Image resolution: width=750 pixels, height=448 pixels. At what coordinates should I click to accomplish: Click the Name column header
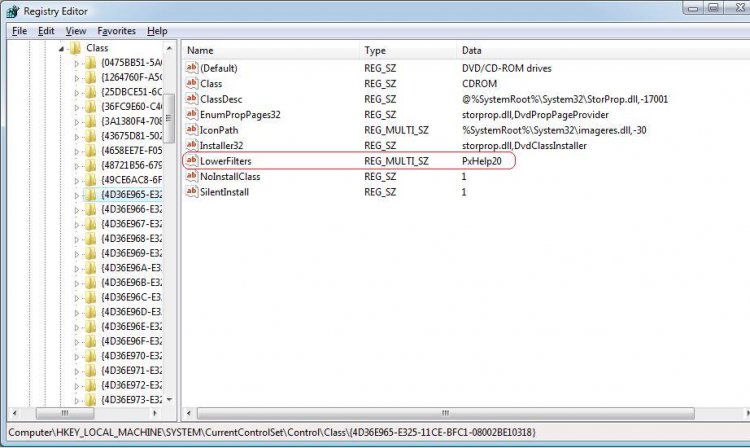pos(271,50)
